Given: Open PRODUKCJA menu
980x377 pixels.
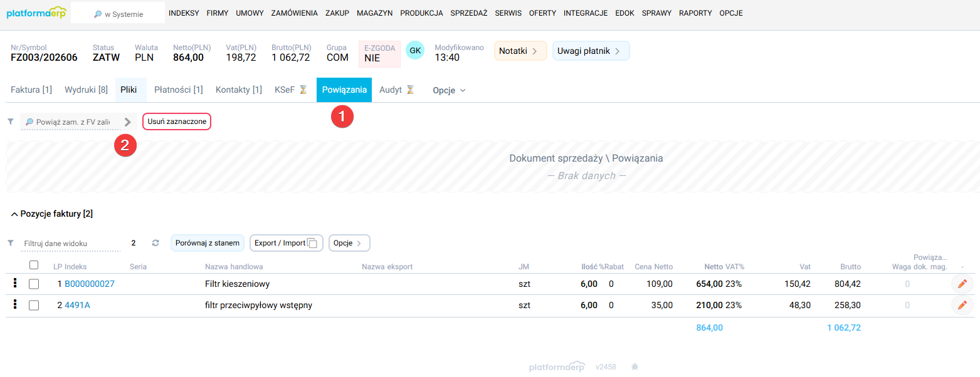Looking at the screenshot, I should (x=421, y=13).
